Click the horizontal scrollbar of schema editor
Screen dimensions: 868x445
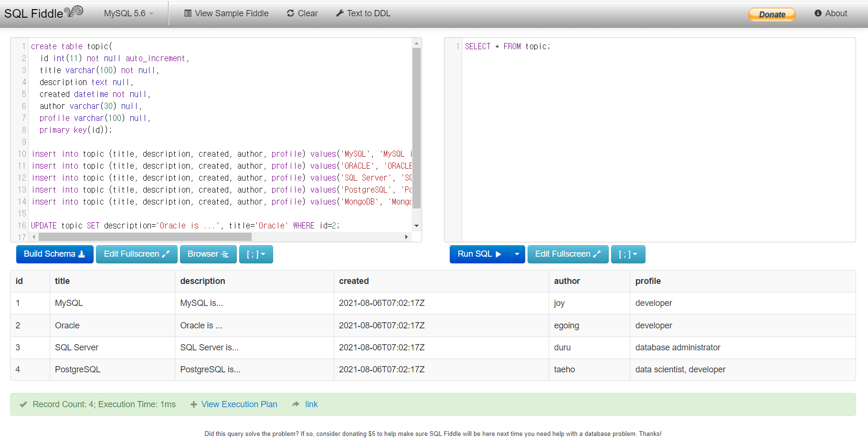click(145, 237)
